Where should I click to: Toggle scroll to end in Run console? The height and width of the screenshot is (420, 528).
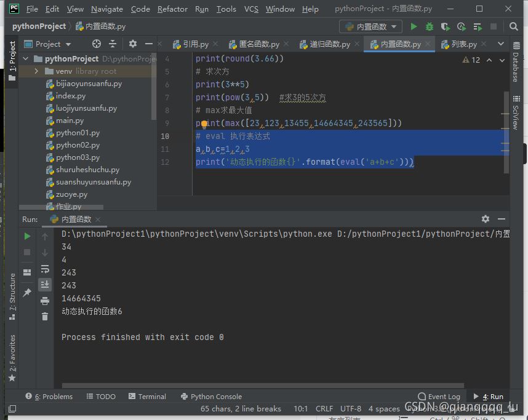click(x=45, y=284)
